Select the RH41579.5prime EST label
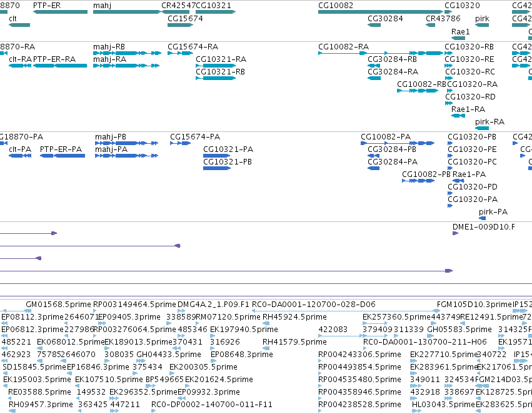 [294, 342]
